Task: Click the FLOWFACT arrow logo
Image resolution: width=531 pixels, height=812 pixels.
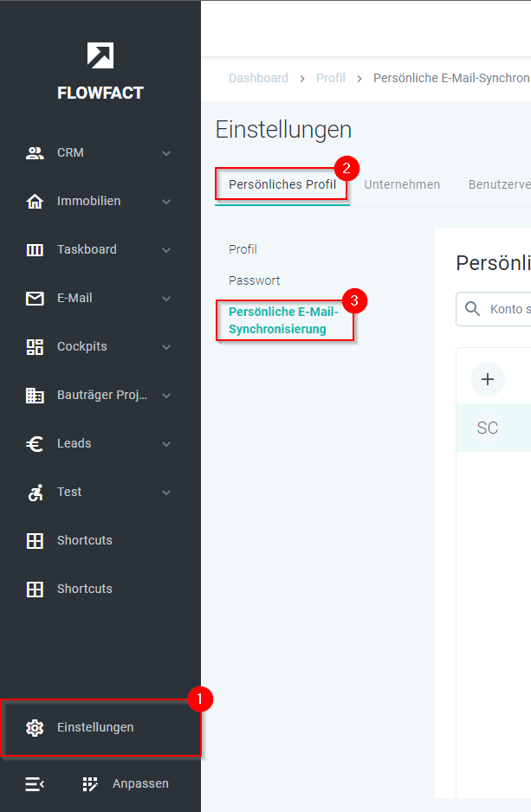Action: click(100, 55)
